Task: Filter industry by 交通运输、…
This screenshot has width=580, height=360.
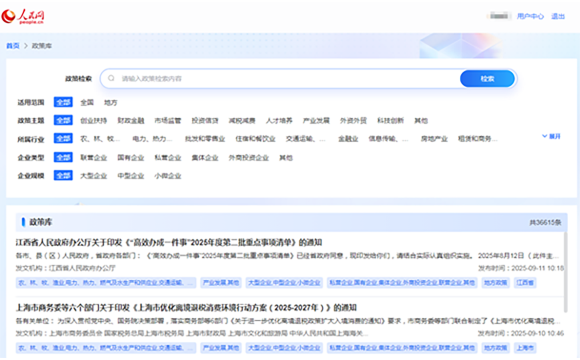Action: click(306, 139)
